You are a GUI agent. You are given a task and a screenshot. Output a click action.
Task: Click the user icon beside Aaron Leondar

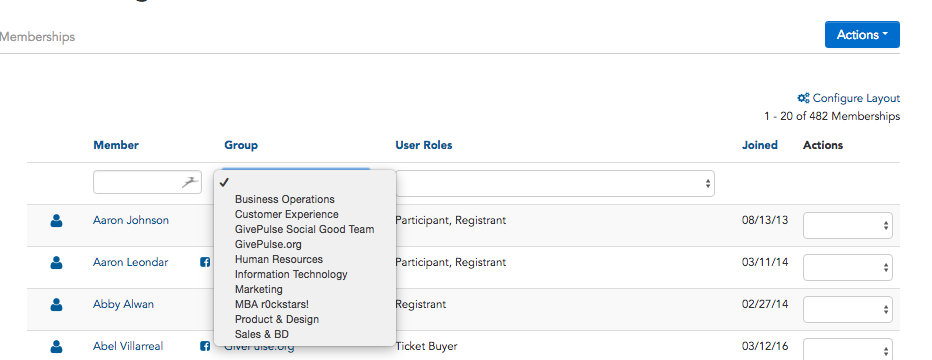pyautogui.click(x=56, y=263)
